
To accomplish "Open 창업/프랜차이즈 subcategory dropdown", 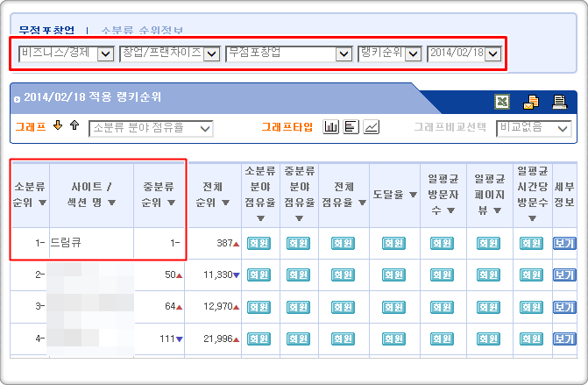I will click(x=169, y=53).
